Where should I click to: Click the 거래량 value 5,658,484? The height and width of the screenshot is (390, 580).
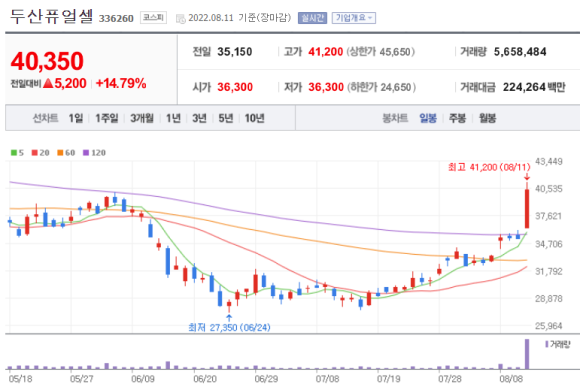(x=520, y=52)
